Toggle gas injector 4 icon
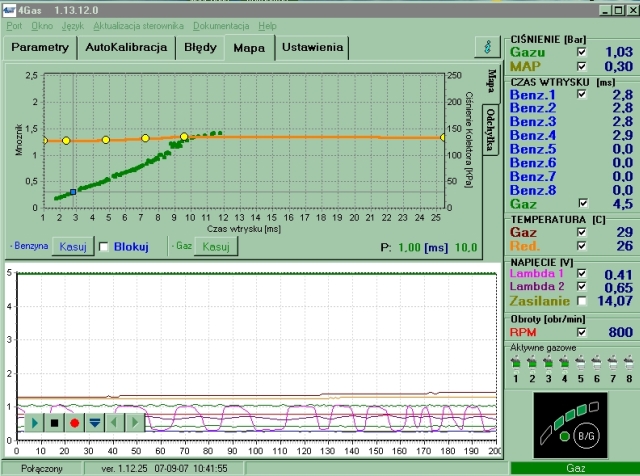 [564, 363]
